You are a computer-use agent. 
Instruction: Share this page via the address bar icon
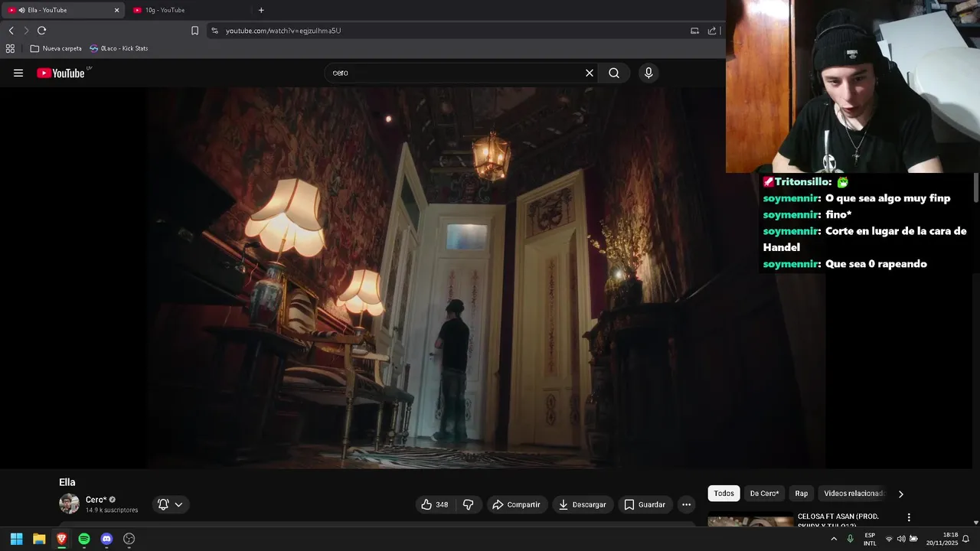coord(713,31)
